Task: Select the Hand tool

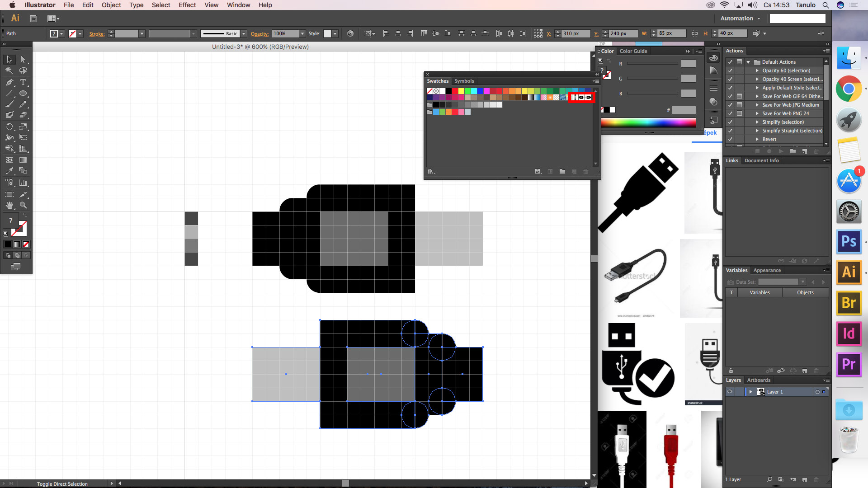Action: point(9,205)
